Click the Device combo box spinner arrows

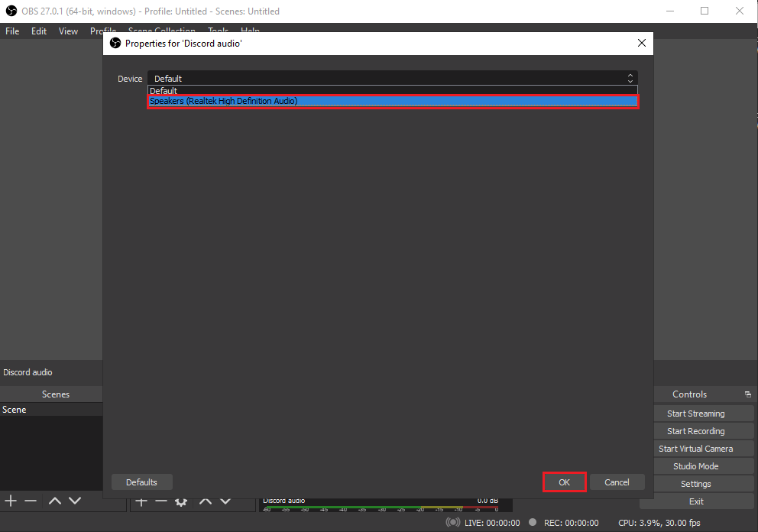point(630,79)
